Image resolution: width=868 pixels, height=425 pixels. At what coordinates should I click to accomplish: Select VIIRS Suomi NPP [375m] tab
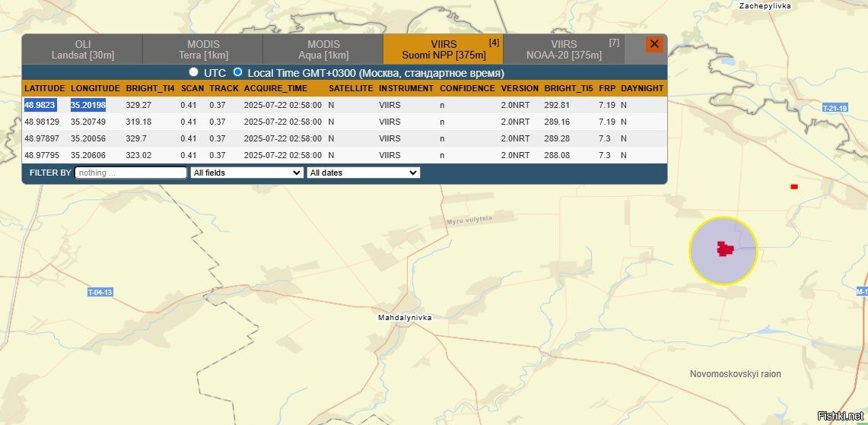click(444, 49)
